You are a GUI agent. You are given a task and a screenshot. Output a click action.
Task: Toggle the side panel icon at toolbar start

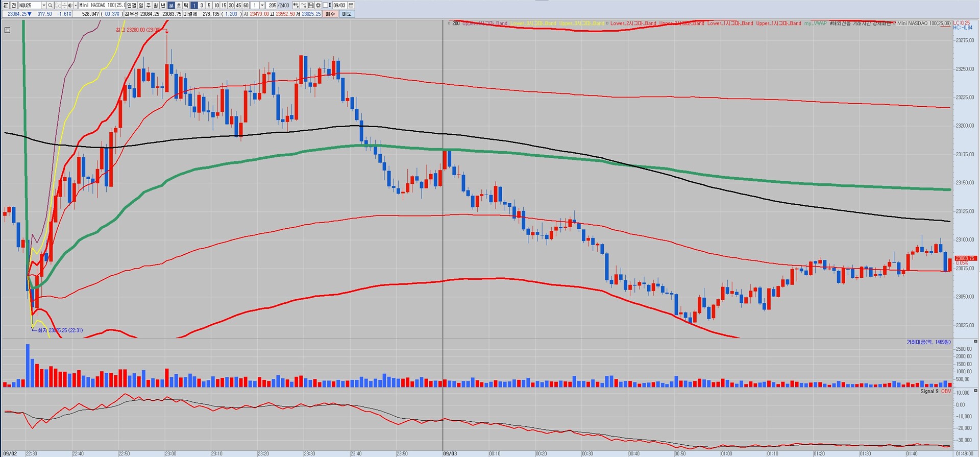coord(6,5)
